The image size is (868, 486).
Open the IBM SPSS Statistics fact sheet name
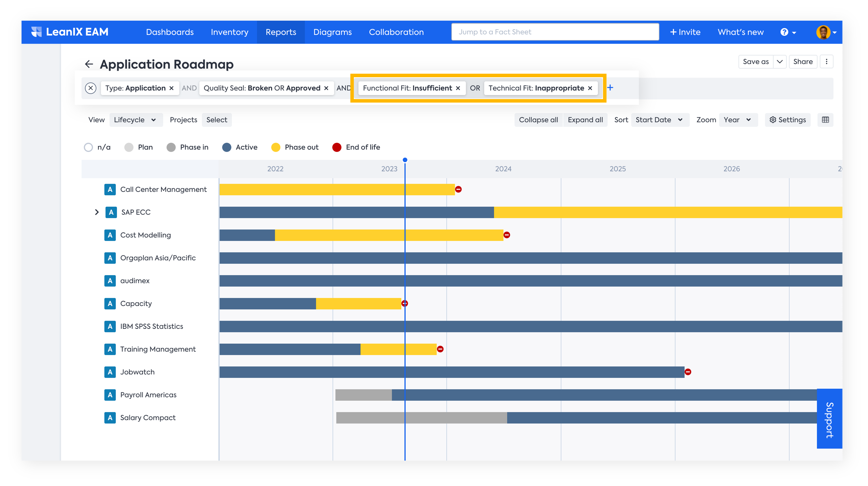[x=152, y=326]
